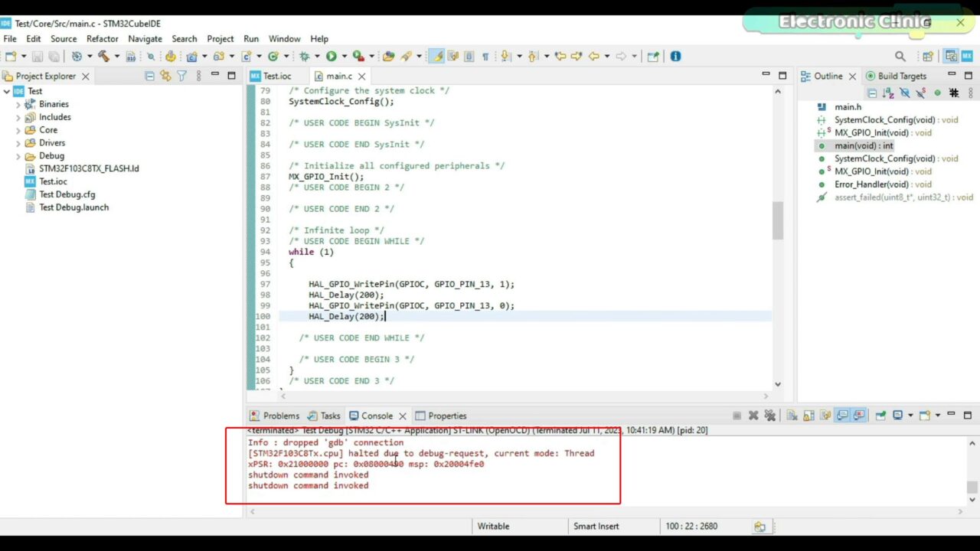The height and width of the screenshot is (551, 980).
Task: Toggle Hide Non-Public Members green dot
Action: click(x=937, y=93)
